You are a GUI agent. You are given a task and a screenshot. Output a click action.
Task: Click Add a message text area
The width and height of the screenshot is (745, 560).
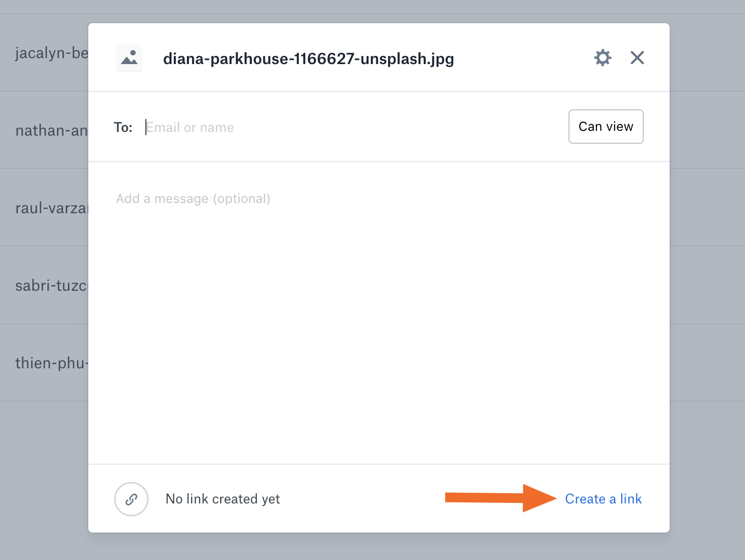coord(379,312)
